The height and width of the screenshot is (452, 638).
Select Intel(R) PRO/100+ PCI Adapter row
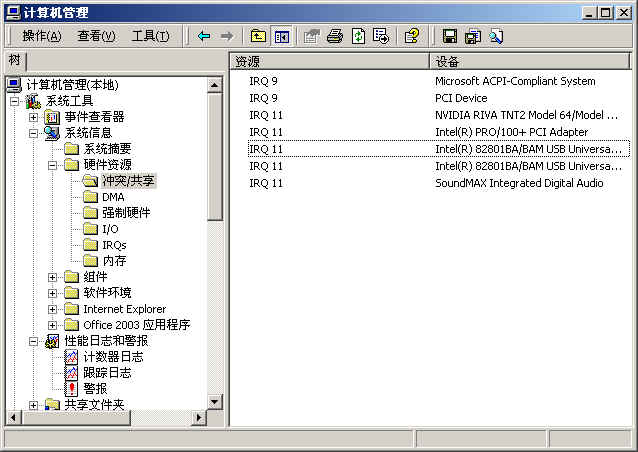click(439, 132)
